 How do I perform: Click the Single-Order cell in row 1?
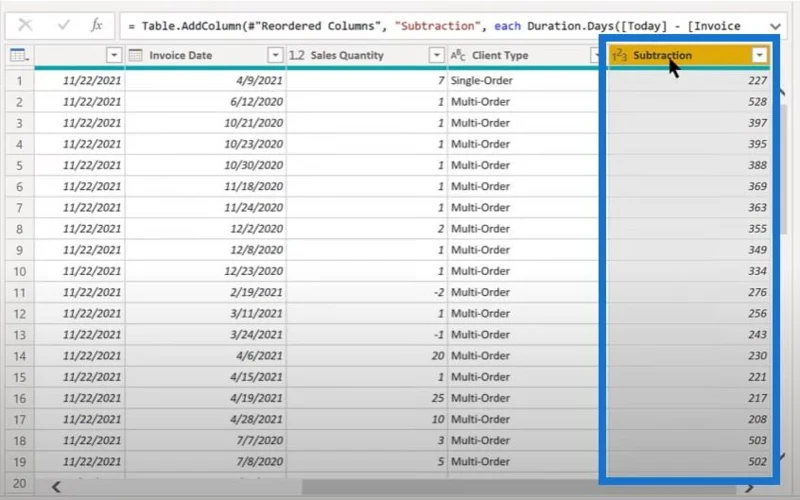click(x=523, y=81)
